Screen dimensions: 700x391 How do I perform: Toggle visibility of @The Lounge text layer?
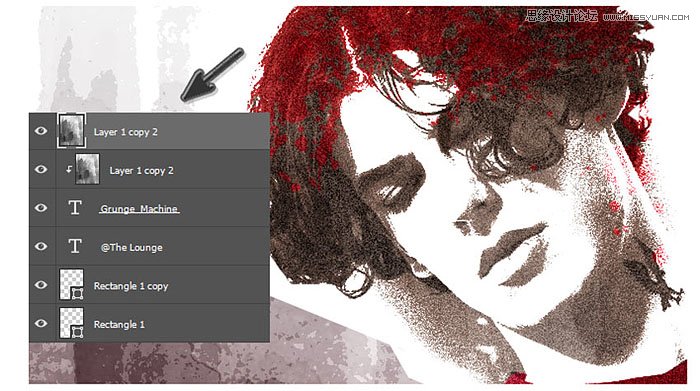click(41, 246)
